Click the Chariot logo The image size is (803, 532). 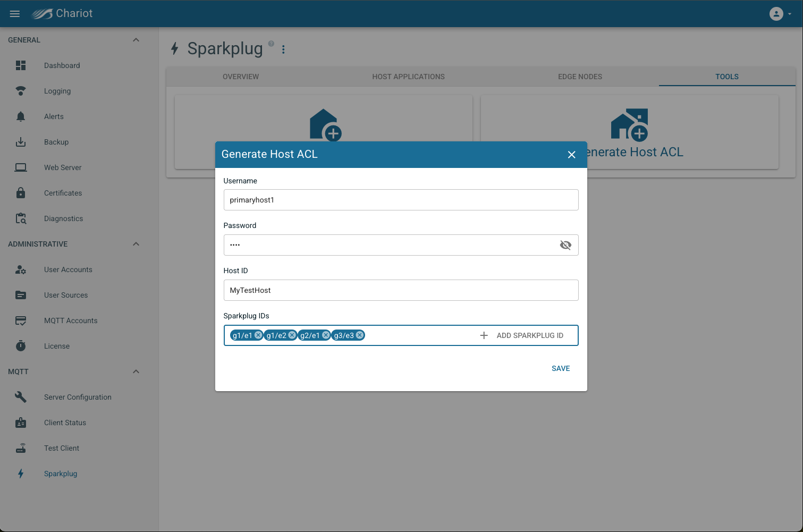point(62,14)
